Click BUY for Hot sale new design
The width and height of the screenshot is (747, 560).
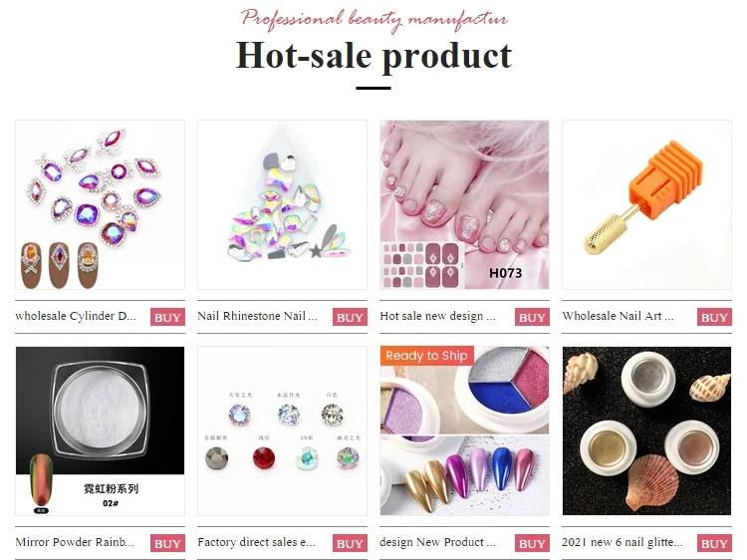click(532, 317)
